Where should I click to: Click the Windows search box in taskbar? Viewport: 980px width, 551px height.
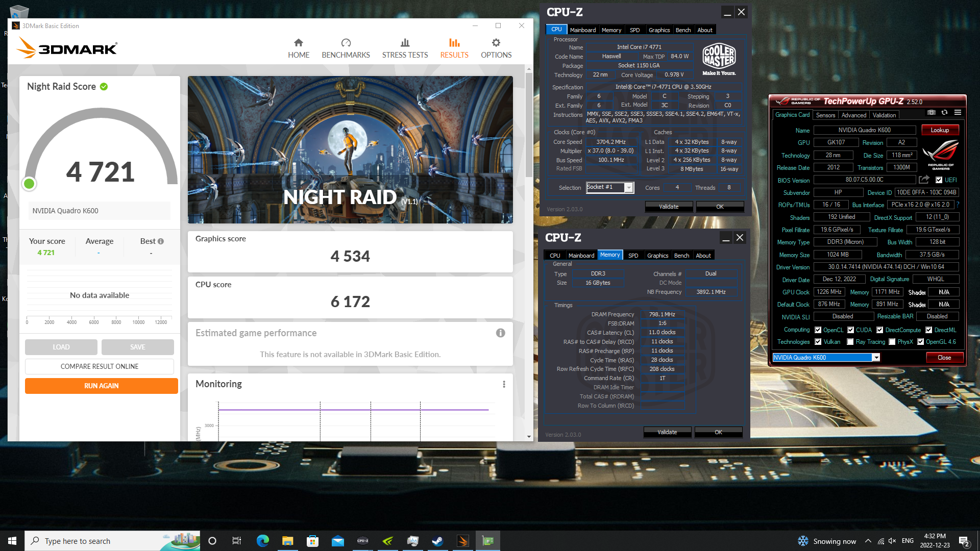pos(112,541)
